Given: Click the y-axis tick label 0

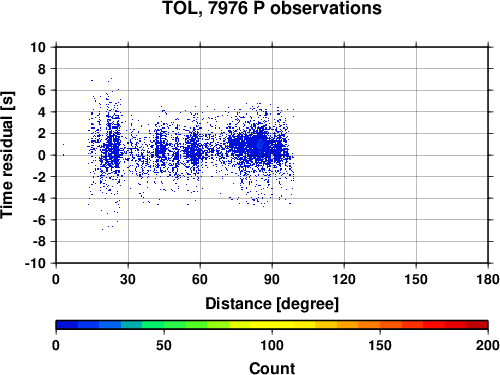Looking at the screenshot, I should click(42, 155).
